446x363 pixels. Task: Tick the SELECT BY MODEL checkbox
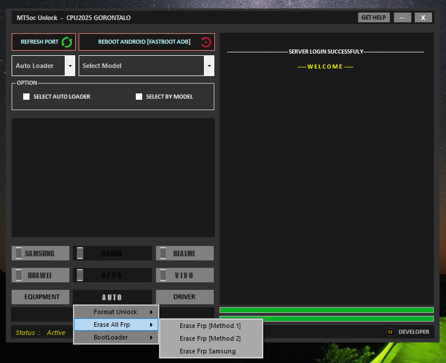(x=139, y=97)
